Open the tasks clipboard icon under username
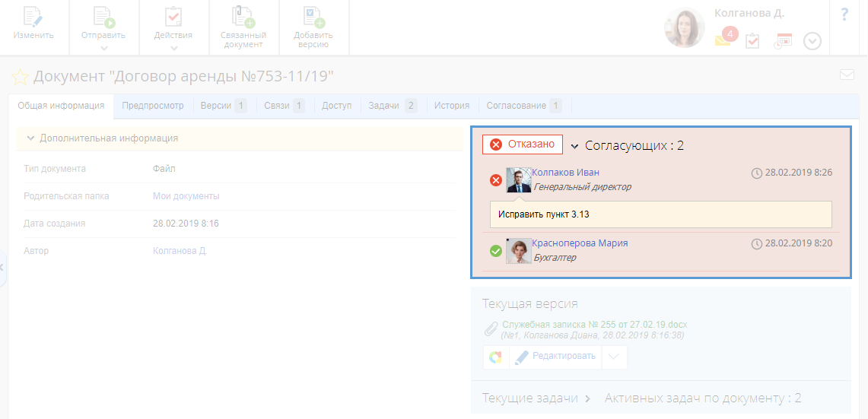The image size is (868, 419). [x=752, y=42]
